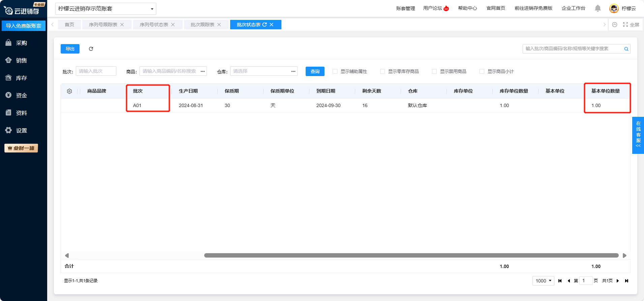The image size is (644, 301).
Task: Open the 仓库 picker ellipsis
Action: click(293, 71)
